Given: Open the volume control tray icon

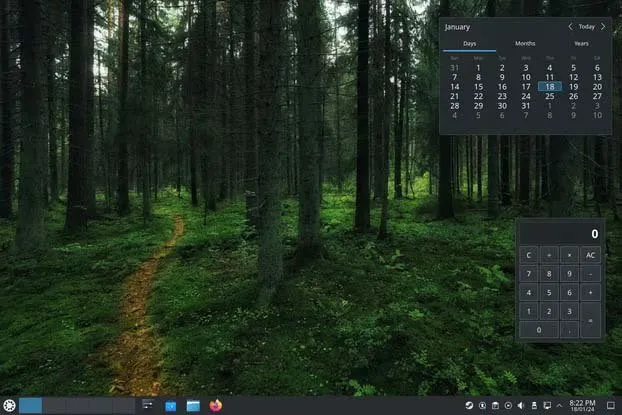Looking at the screenshot, I should click(521, 405).
